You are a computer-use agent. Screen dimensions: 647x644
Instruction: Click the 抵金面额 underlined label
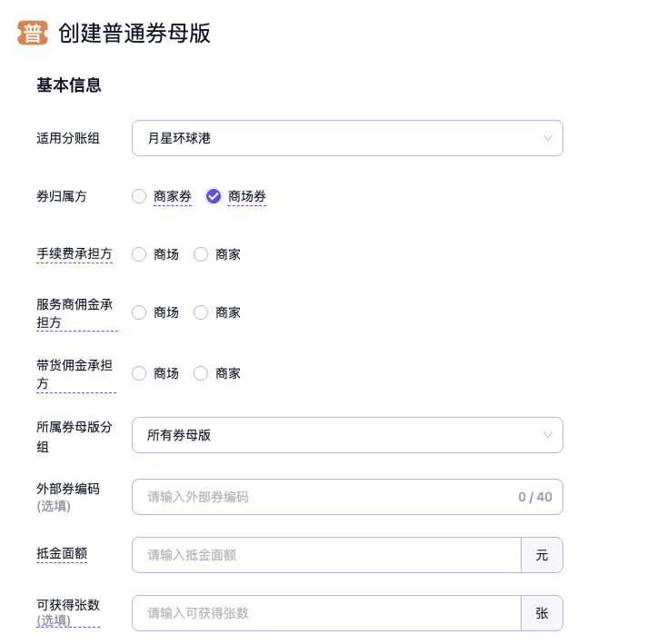pyautogui.click(x=62, y=553)
